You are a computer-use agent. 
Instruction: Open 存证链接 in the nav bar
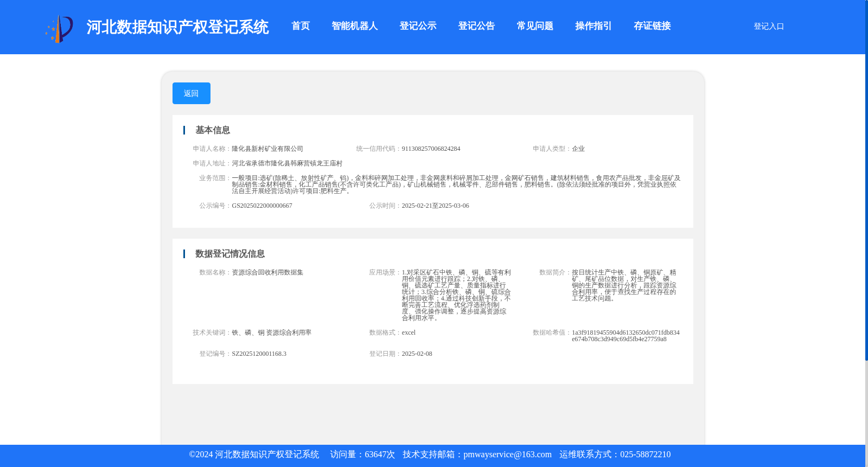click(x=652, y=26)
